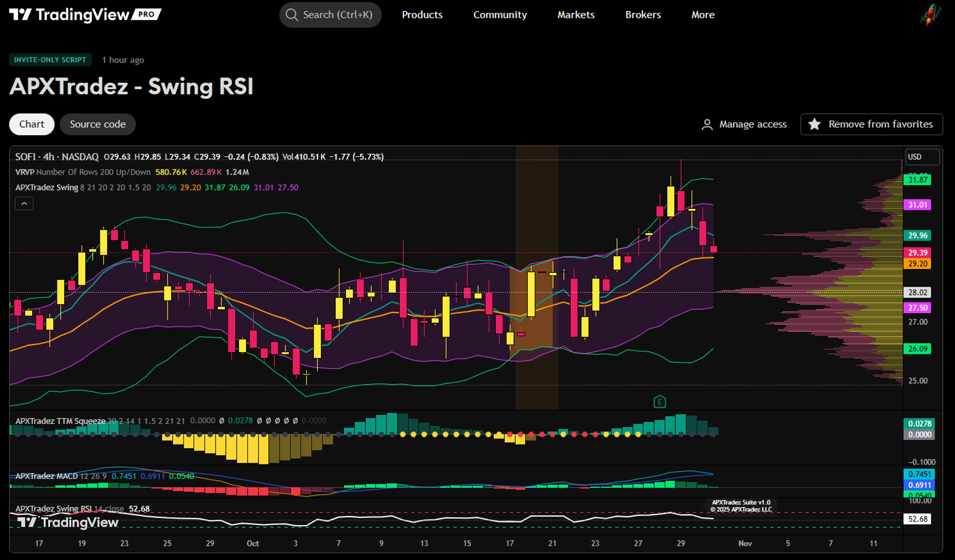Image resolution: width=955 pixels, height=560 pixels.
Task: Open the rocket user avatar menu
Action: pyautogui.click(x=930, y=15)
